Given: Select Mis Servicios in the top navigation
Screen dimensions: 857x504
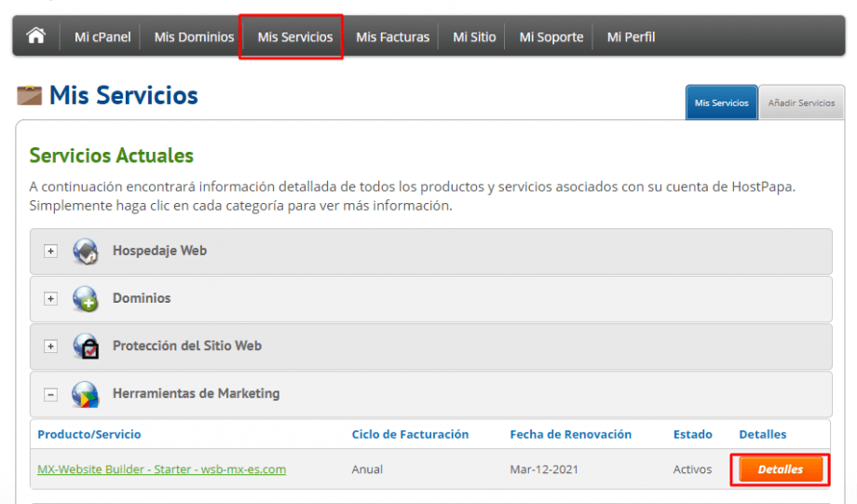Looking at the screenshot, I should (295, 37).
